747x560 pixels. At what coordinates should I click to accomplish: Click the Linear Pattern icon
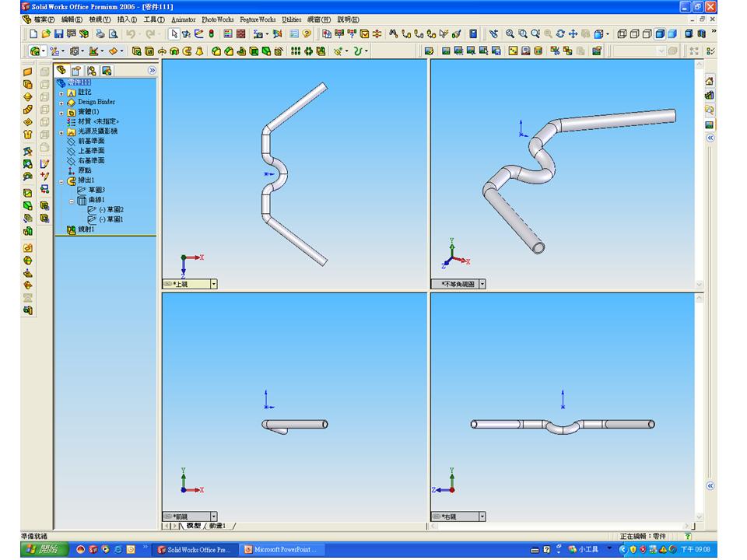point(296,51)
